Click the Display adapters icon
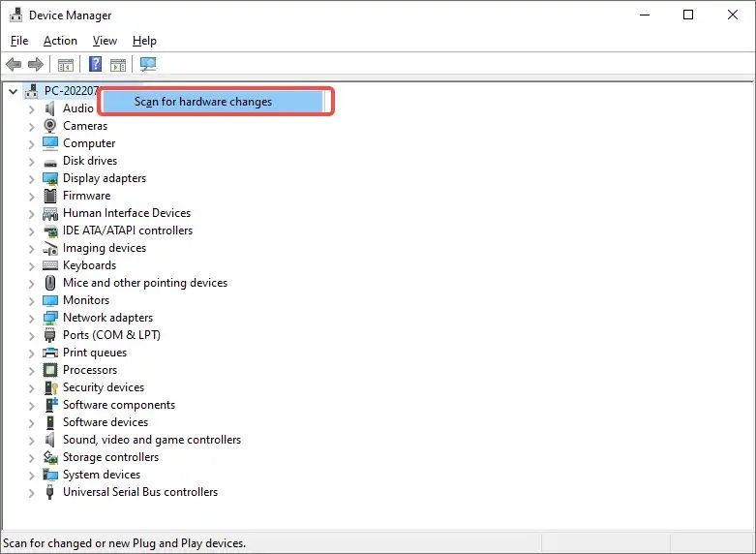The image size is (756, 554). pyautogui.click(x=50, y=178)
